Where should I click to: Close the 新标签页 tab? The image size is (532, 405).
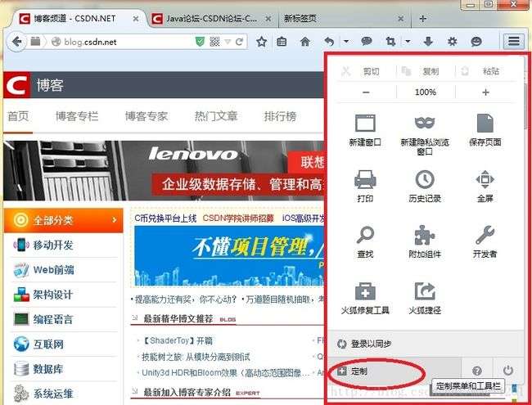401,19
